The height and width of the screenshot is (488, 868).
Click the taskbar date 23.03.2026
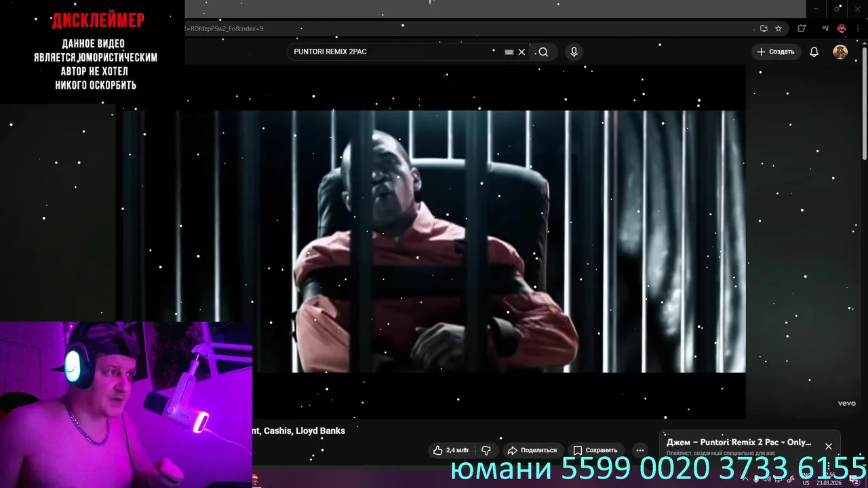(828, 483)
